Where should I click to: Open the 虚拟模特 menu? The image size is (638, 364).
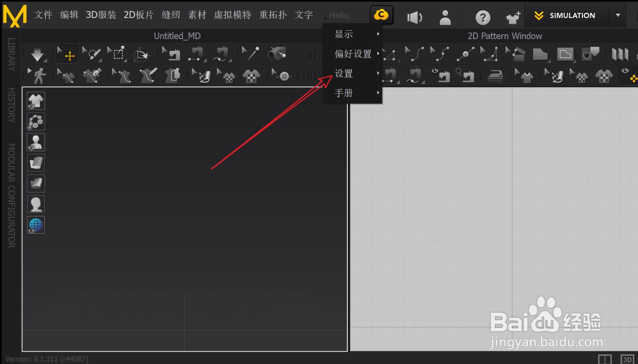[x=233, y=15]
